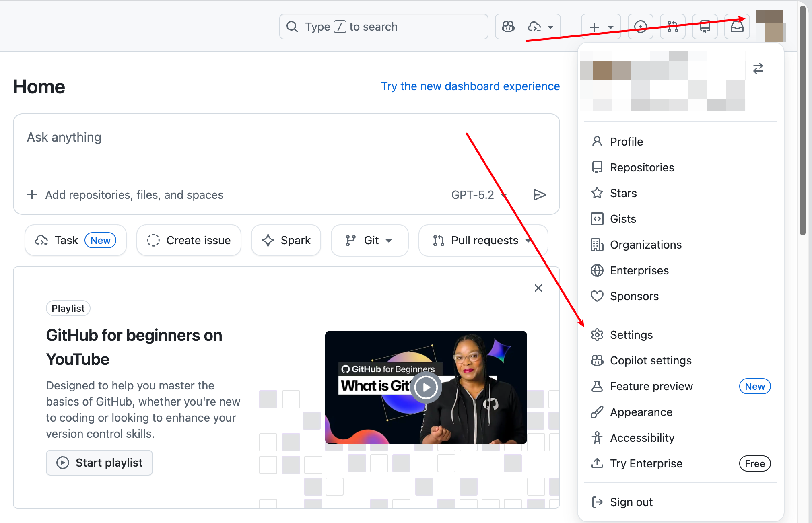
Task: Choose Copilot settings menu entry
Action: (650, 360)
